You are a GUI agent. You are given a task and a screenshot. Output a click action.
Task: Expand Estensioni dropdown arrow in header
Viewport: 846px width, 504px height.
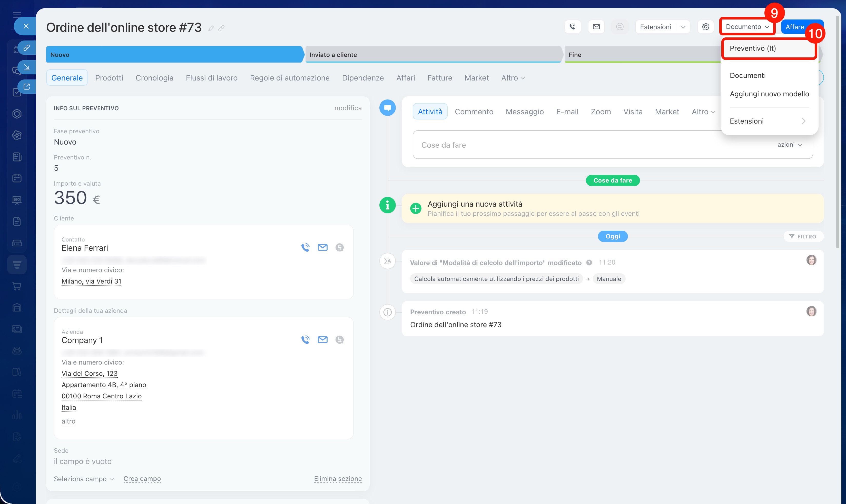tap(683, 27)
